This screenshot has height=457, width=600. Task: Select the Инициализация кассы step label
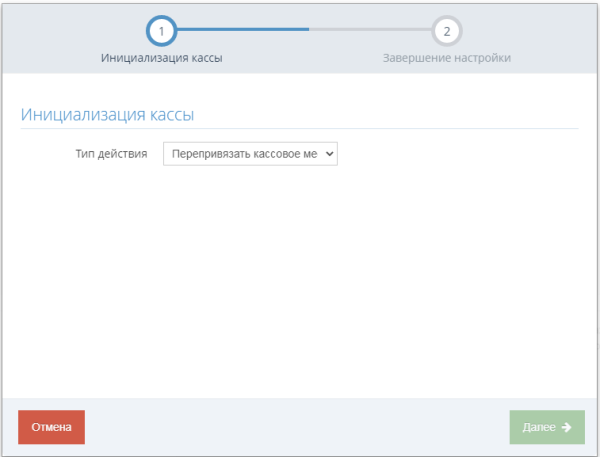(x=161, y=58)
